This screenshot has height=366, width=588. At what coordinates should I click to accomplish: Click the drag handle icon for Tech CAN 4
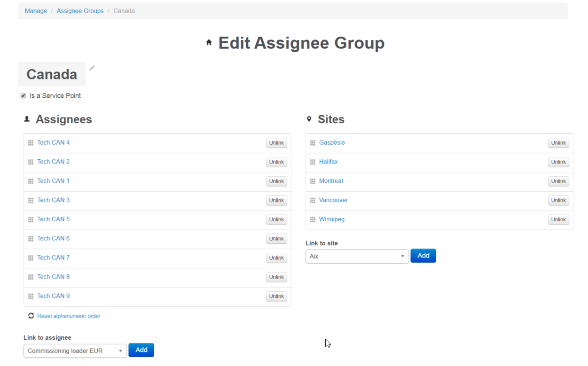pyautogui.click(x=31, y=143)
